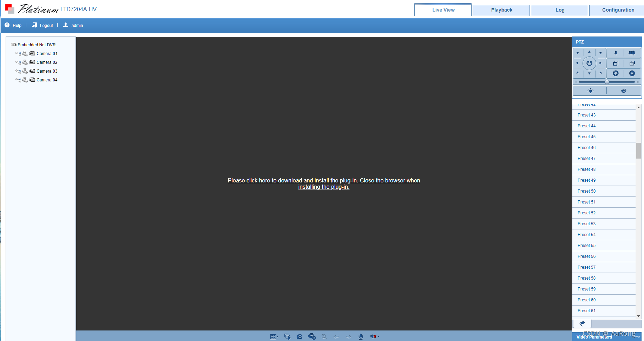The image size is (644, 341).
Task: Select Camera 03 in device tree
Action: coord(47,71)
